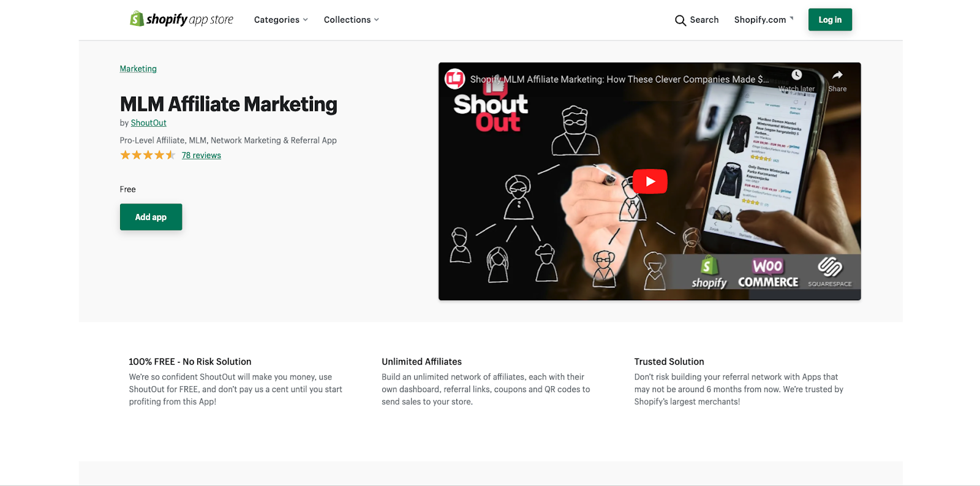Open the Marketing breadcrumb link
Screen dimensions: 980x486
[138, 69]
